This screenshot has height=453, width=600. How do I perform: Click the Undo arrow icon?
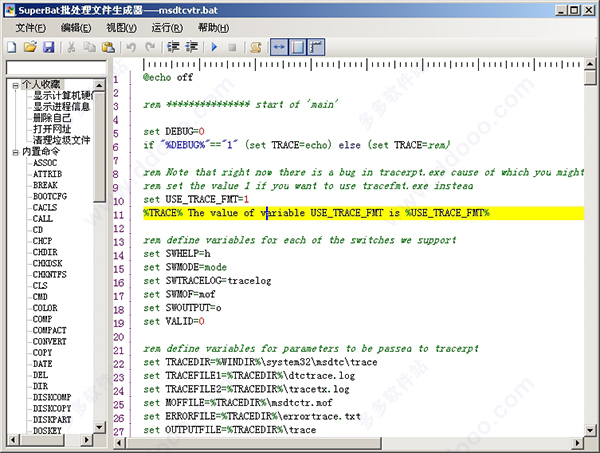[x=131, y=47]
